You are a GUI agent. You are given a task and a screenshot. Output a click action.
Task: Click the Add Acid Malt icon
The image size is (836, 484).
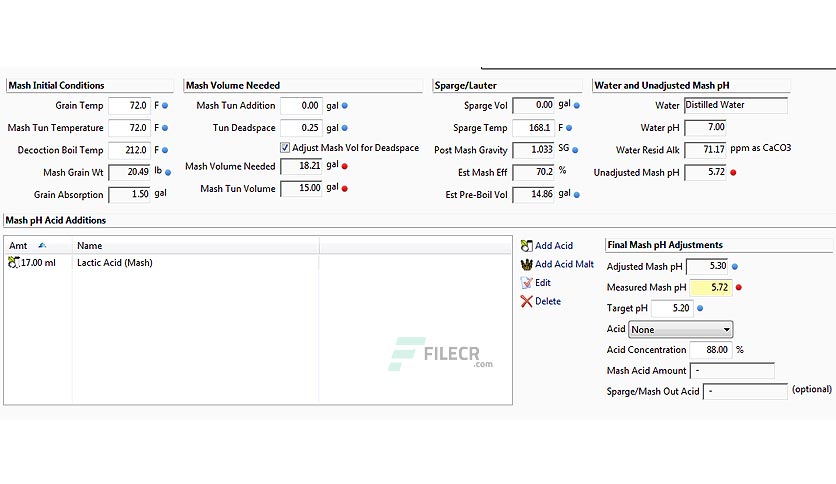click(526, 264)
